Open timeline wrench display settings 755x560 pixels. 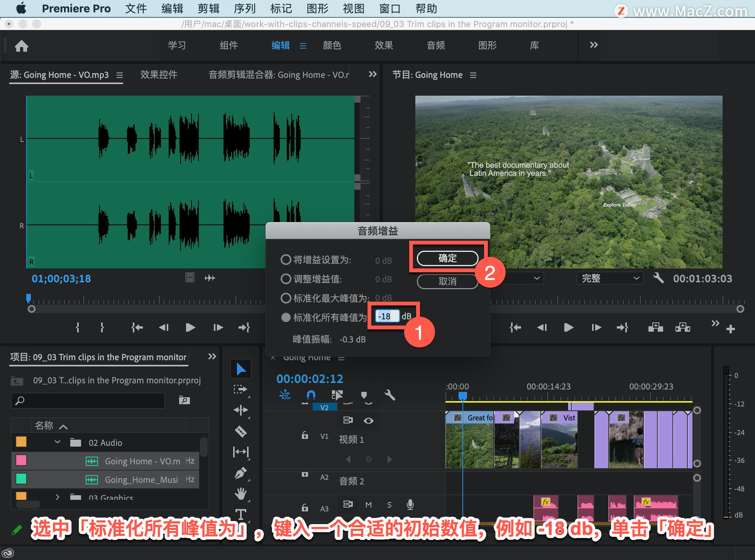coord(389,395)
